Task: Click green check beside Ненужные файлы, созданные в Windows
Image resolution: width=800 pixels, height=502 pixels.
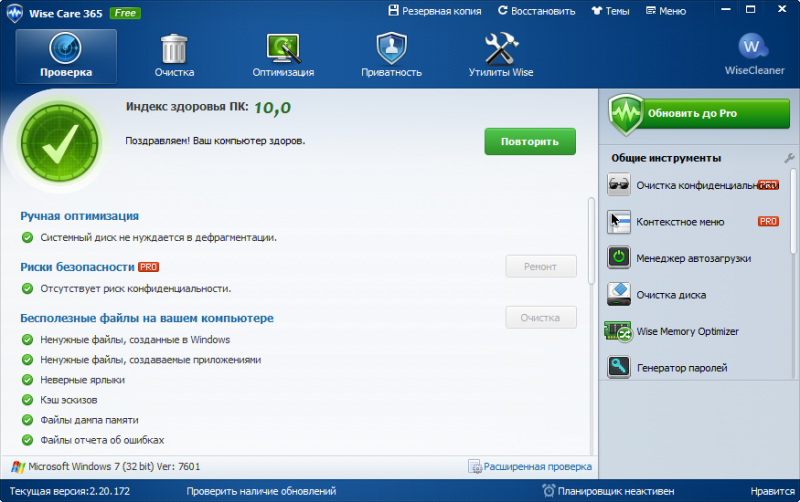Action: [28, 339]
